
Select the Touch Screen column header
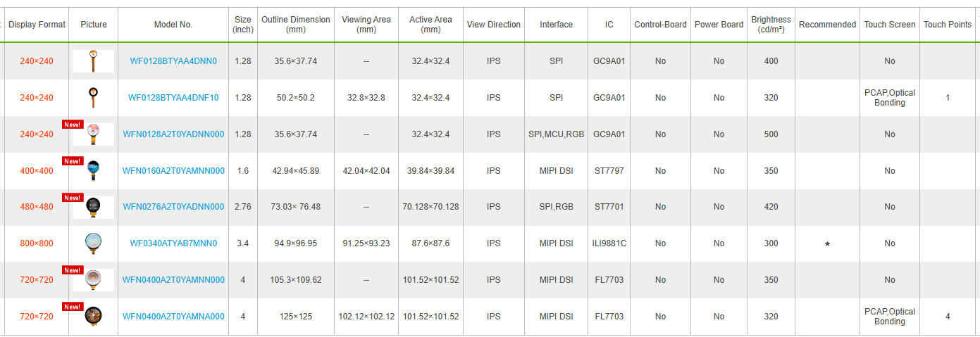[x=889, y=25]
